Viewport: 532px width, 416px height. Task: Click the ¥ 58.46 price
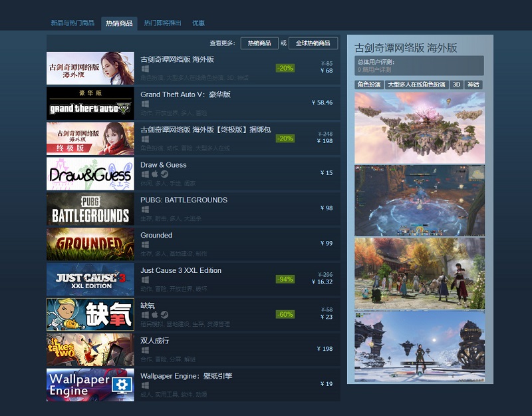[322, 103]
